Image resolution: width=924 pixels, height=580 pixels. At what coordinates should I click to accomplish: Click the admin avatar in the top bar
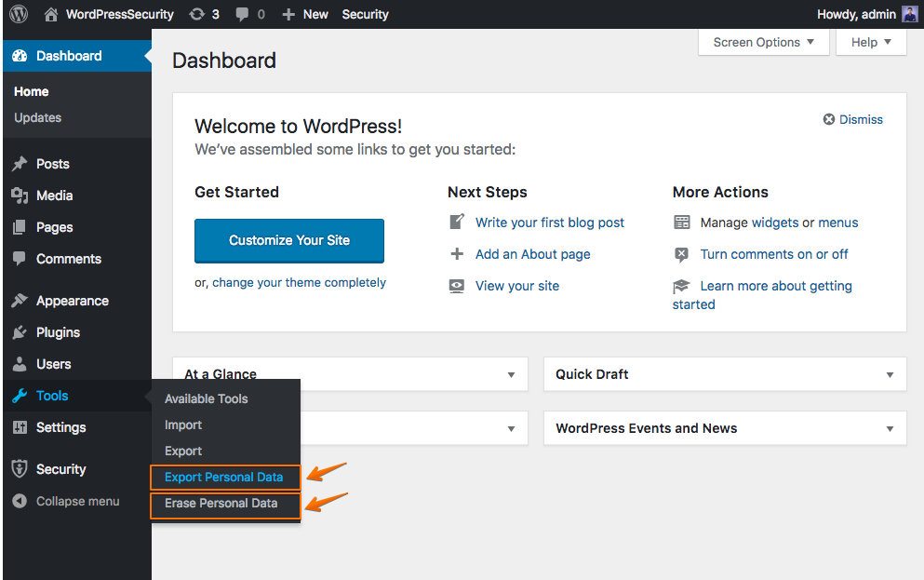click(x=910, y=14)
